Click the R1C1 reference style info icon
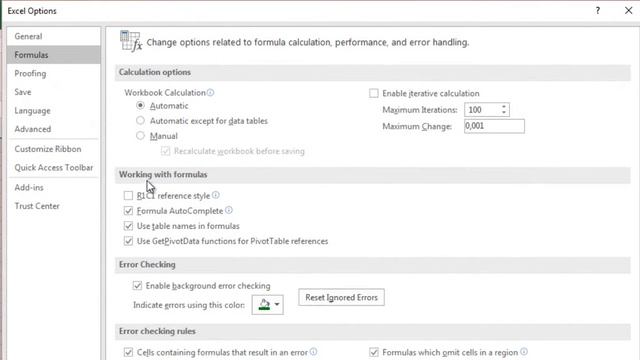Viewport: 640px width, 360px height. coord(216,195)
